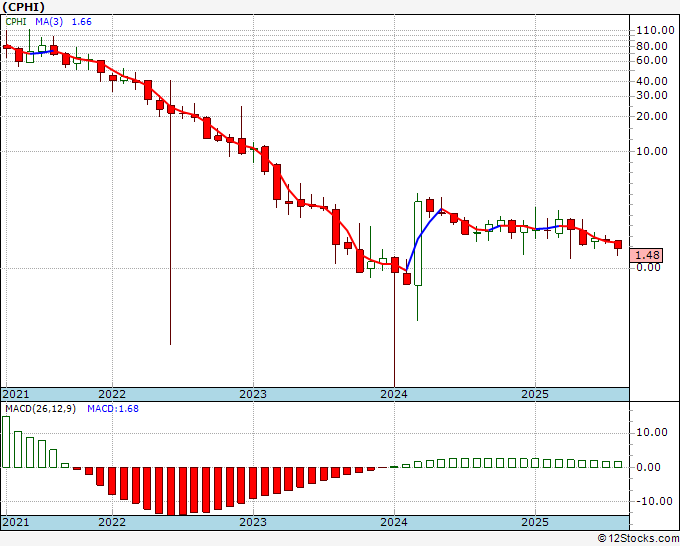Image resolution: width=680 pixels, height=546 pixels.
Task: Click the 30.00 price axis label
Action: click(x=651, y=95)
